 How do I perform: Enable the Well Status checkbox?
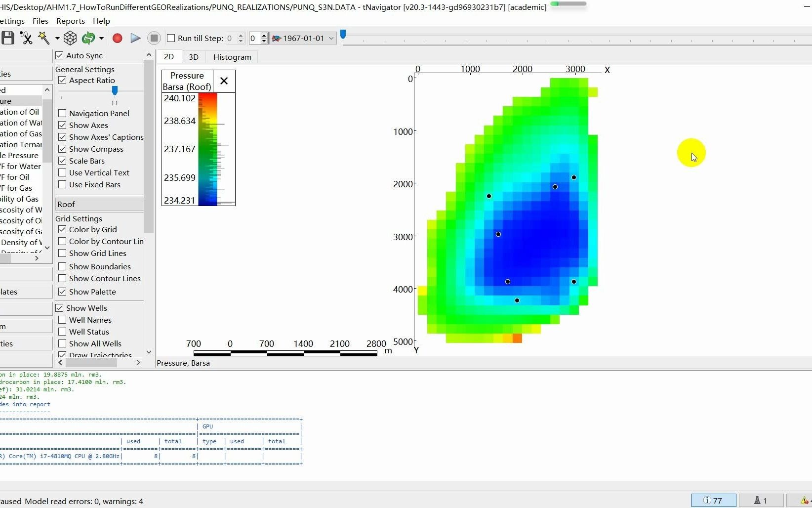(x=62, y=332)
